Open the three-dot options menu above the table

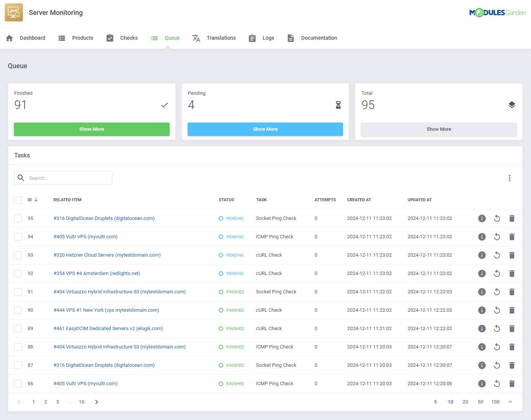(510, 178)
